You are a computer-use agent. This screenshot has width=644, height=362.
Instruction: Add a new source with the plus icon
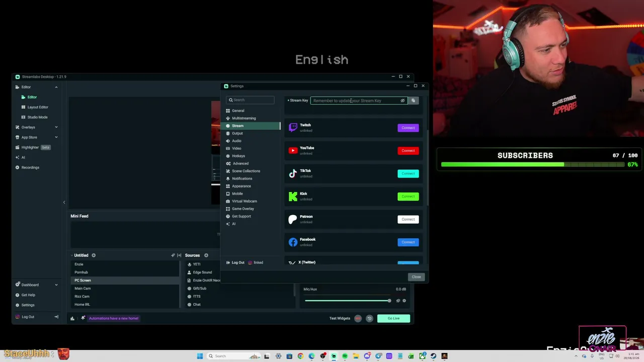click(x=206, y=255)
